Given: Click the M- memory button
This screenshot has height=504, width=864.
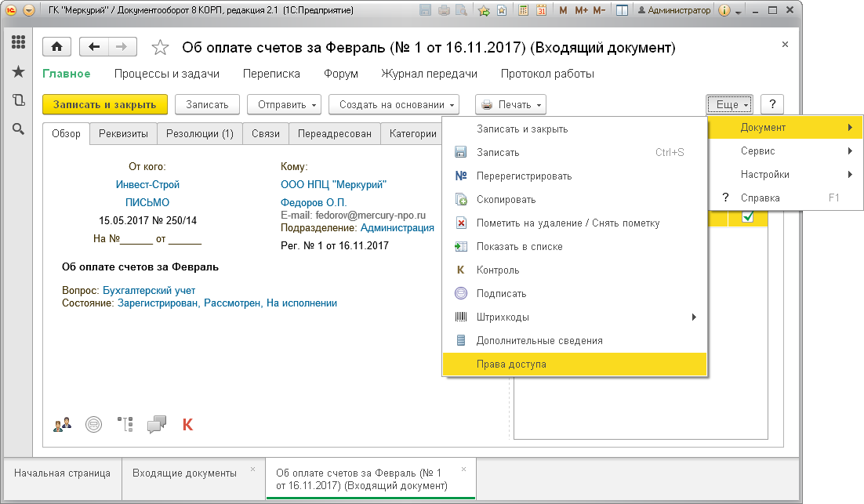Looking at the screenshot, I should click(x=599, y=10).
